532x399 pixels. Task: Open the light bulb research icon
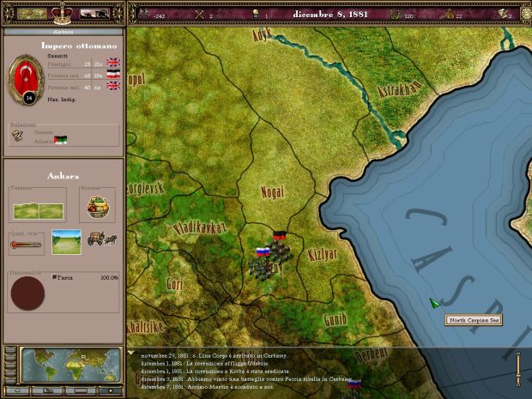coord(256,15)
